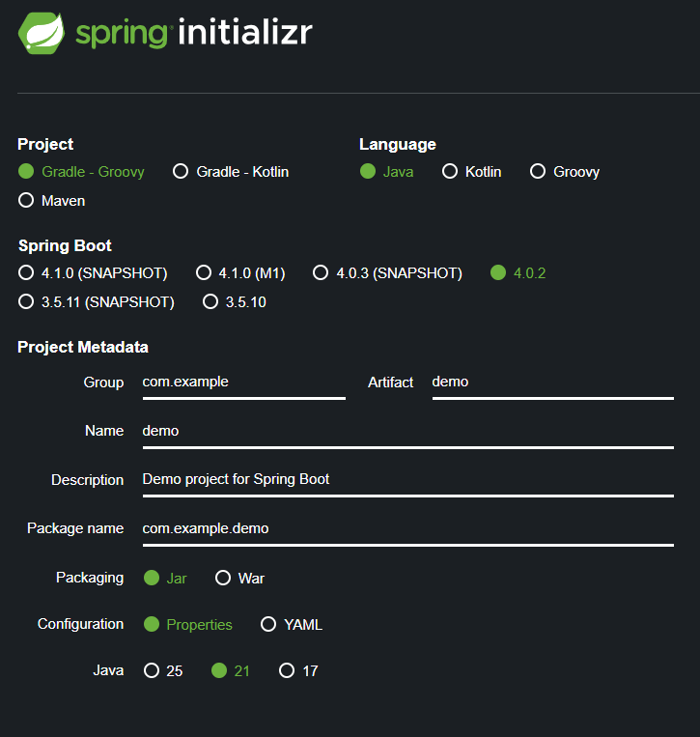Click the Language section heading
The image size is (700, 737).
click(x=398, y=144)
